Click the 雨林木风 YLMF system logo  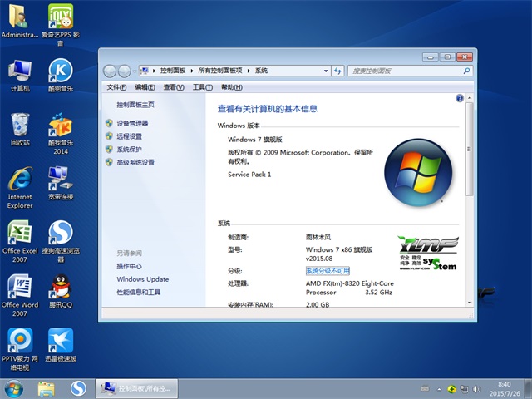tap(428, 253)
